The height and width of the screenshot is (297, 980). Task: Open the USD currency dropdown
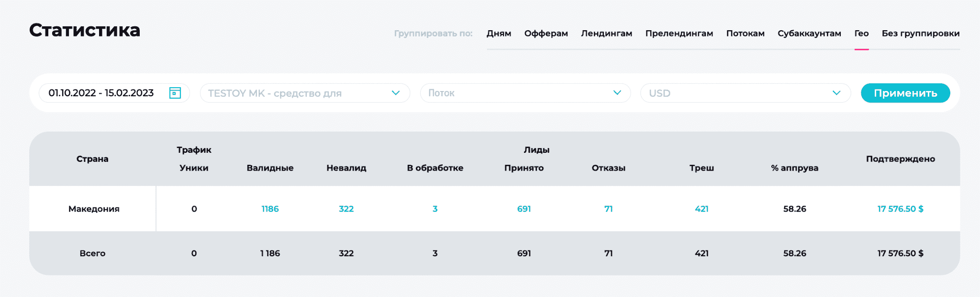pos(746,93)
